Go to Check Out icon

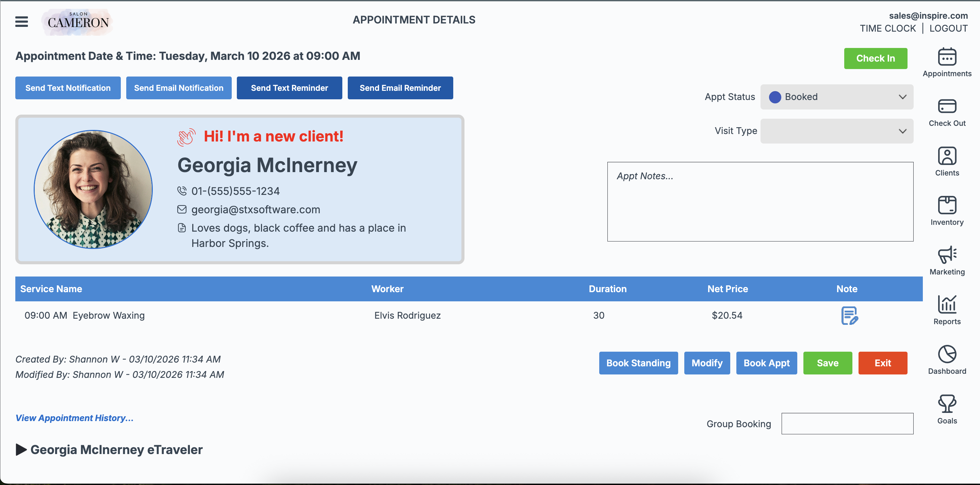pyautogui.click(x=947, y=106)
